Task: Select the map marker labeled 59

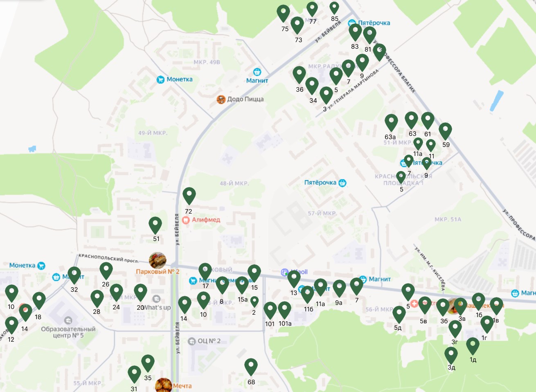Action: 445,131
